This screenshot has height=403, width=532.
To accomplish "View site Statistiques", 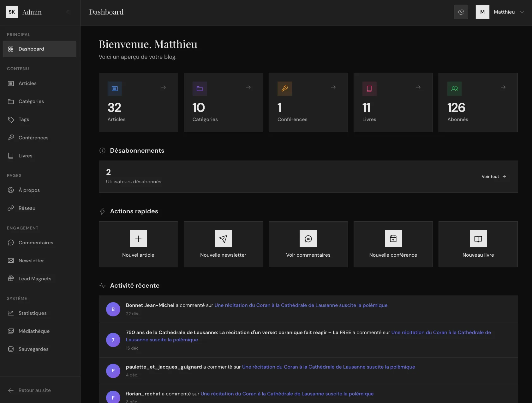I will [32, 313].
